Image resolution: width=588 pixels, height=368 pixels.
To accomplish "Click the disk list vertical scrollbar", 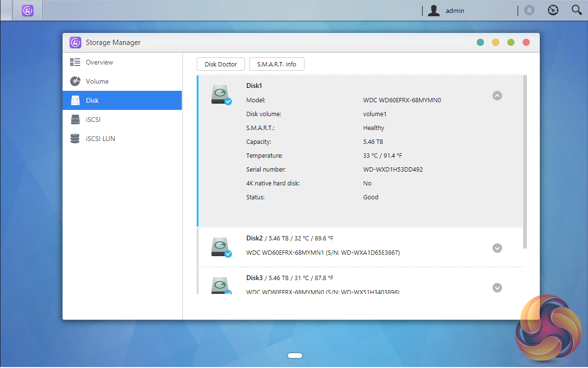I will coord(525,162).
